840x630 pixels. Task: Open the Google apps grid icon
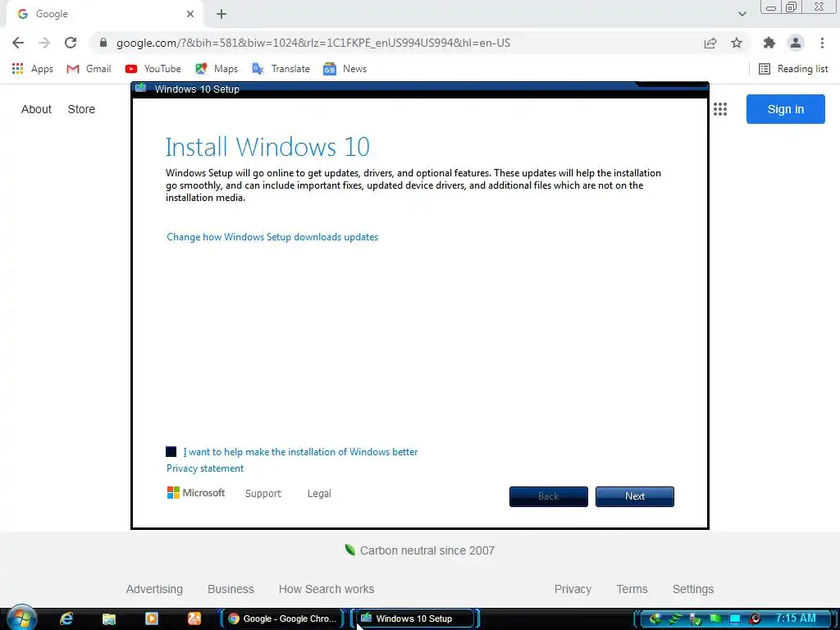click(720, 109)
